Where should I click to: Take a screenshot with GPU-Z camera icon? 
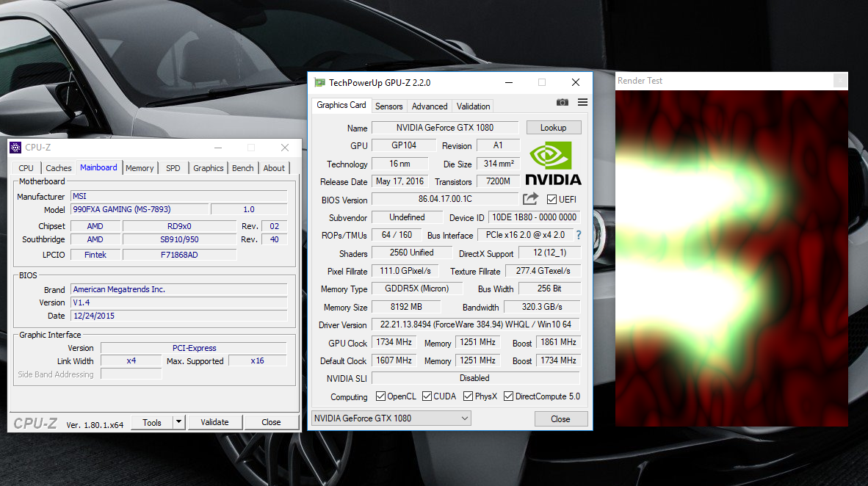pyautogui.click(x=562, y=102)
